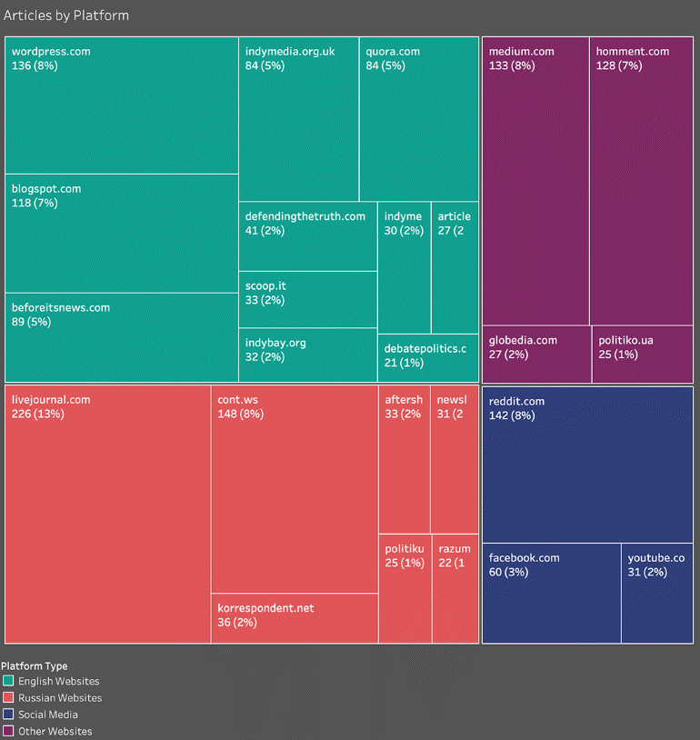This screenshot has height=740, width=700.
Task: Click the Social Media blue legend swatch
Action: click(8, 715)
